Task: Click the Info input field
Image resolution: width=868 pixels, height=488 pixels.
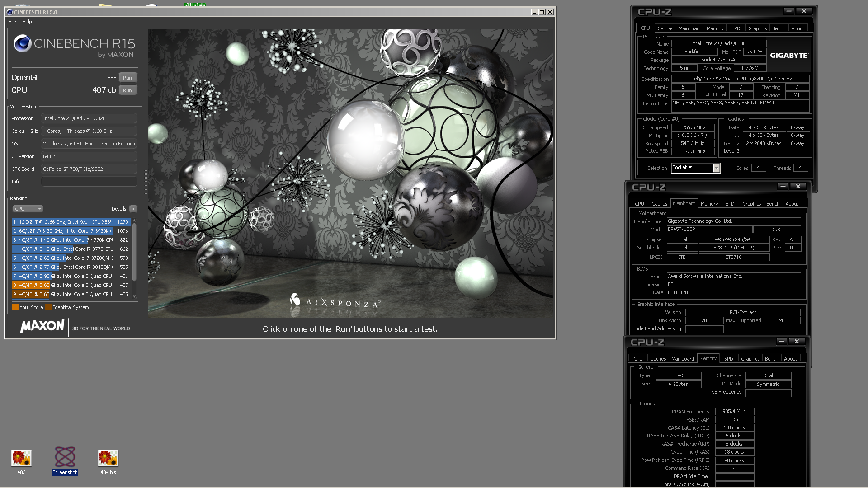Action: 89,182
